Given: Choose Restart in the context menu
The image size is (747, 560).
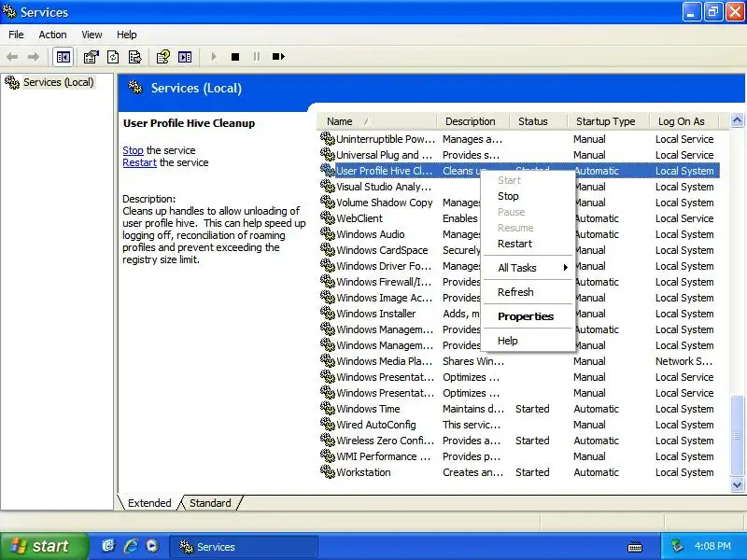Looking at the screenshot, I should [x=528, y=244].
